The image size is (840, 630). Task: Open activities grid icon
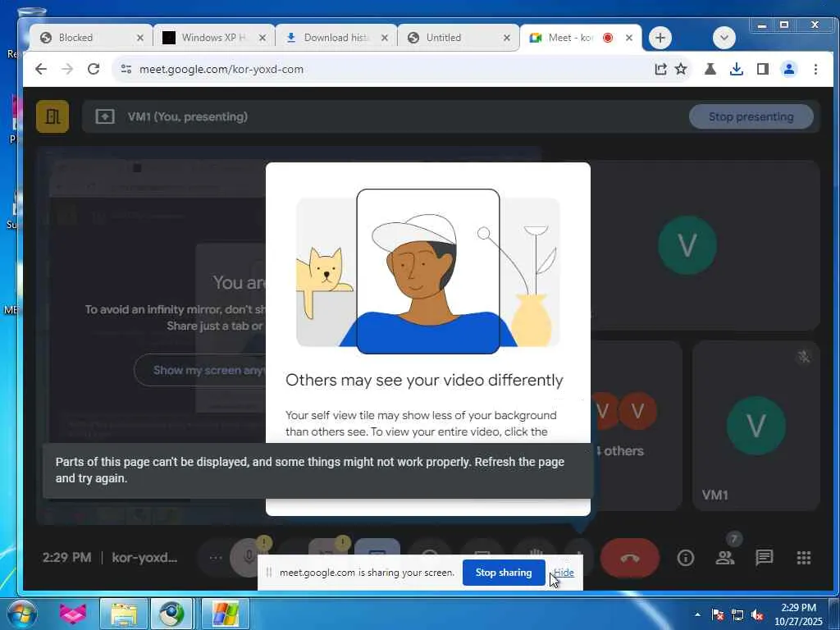[804, 558]
